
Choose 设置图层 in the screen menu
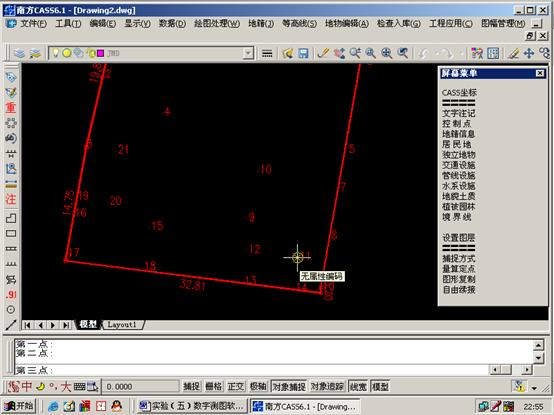[459, 238]
